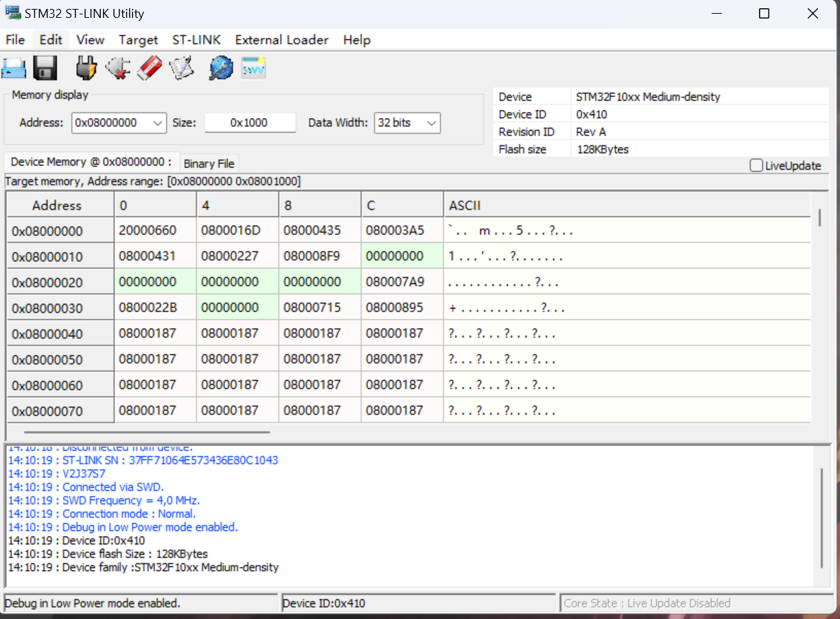Select memory cell 08000227
Image resolution: width=840 pixels, height=619 pixels.
click(237, 256)
